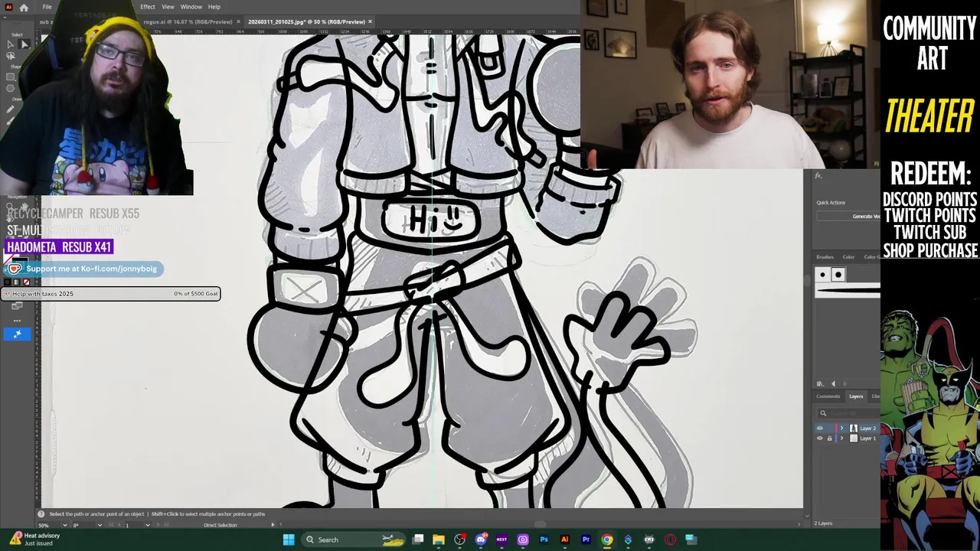Click the Windows taskbar Search box
Screen dimensions: 980x551
(353, 540)
